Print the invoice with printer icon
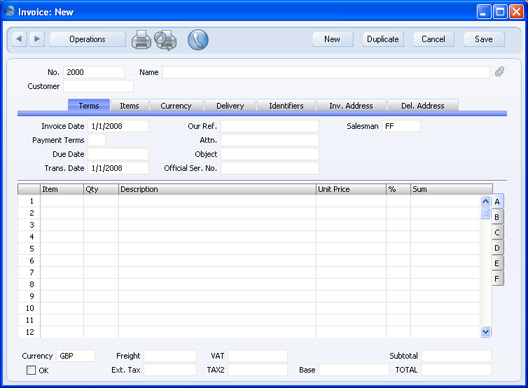Image resolution: width=528 pixels, height=388 pixels. coord(141,40)
